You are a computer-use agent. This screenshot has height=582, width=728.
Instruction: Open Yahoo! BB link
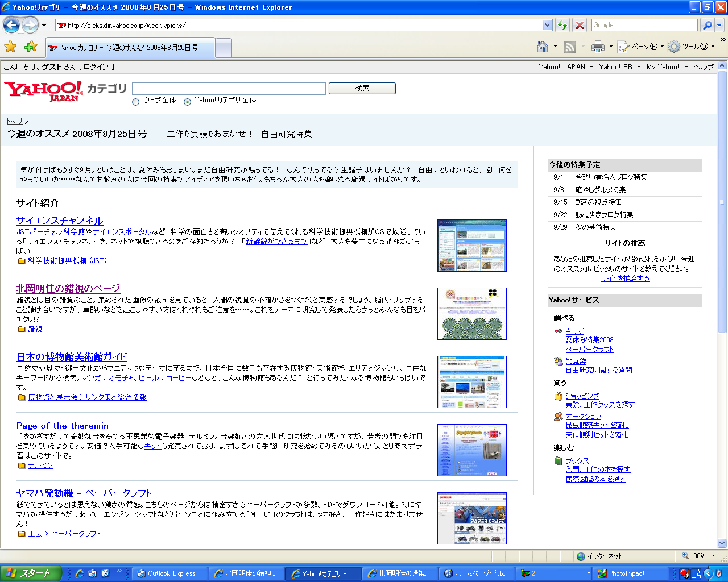[x=615, y=67]
